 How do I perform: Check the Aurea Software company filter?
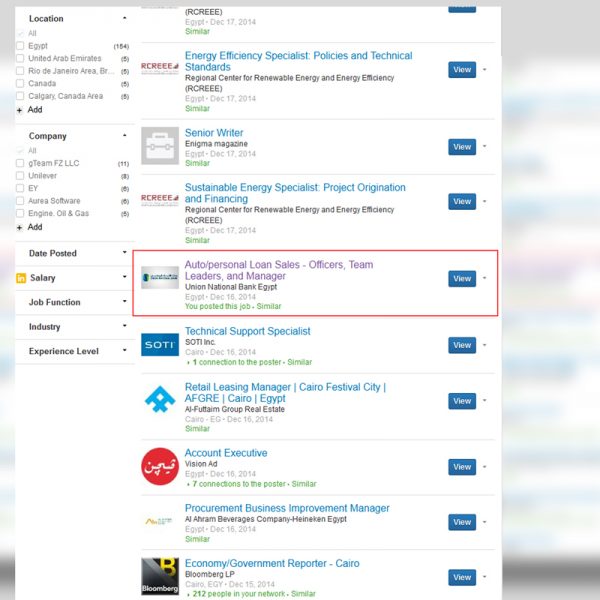point(20,201)
